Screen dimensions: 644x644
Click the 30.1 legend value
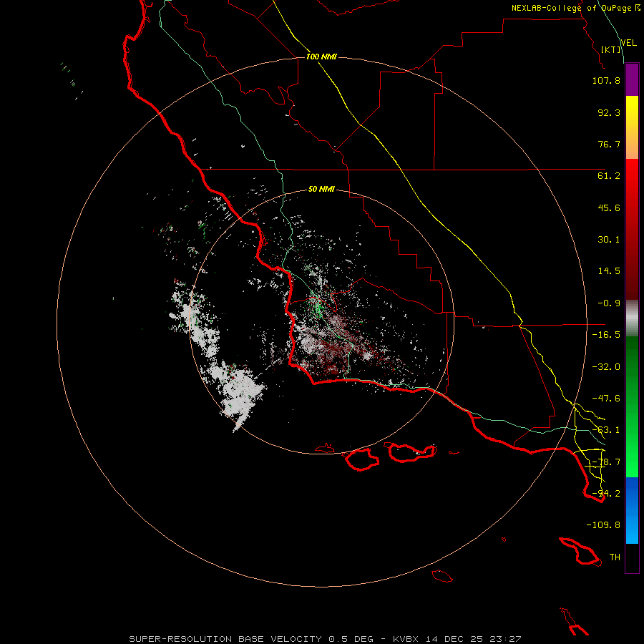click(x=609, y=240)
